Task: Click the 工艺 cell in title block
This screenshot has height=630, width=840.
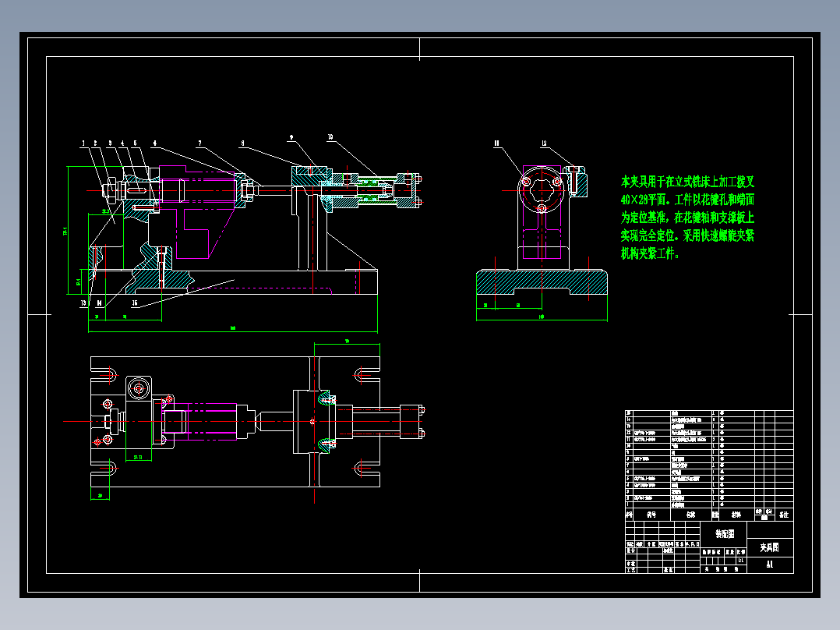Action: (x=630, y=570)
